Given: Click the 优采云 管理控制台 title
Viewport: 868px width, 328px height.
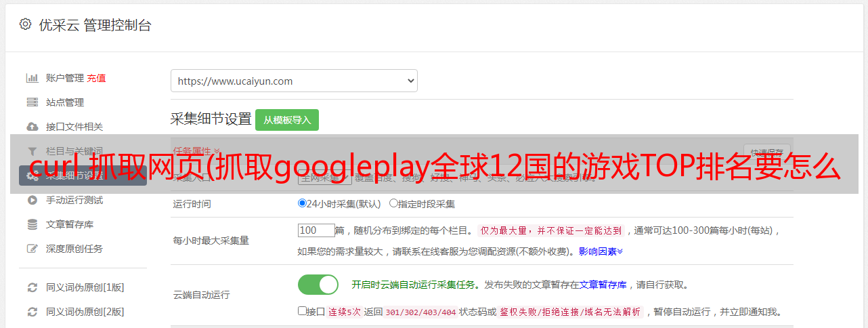Looking at the screenshot, I should point(93,25).
